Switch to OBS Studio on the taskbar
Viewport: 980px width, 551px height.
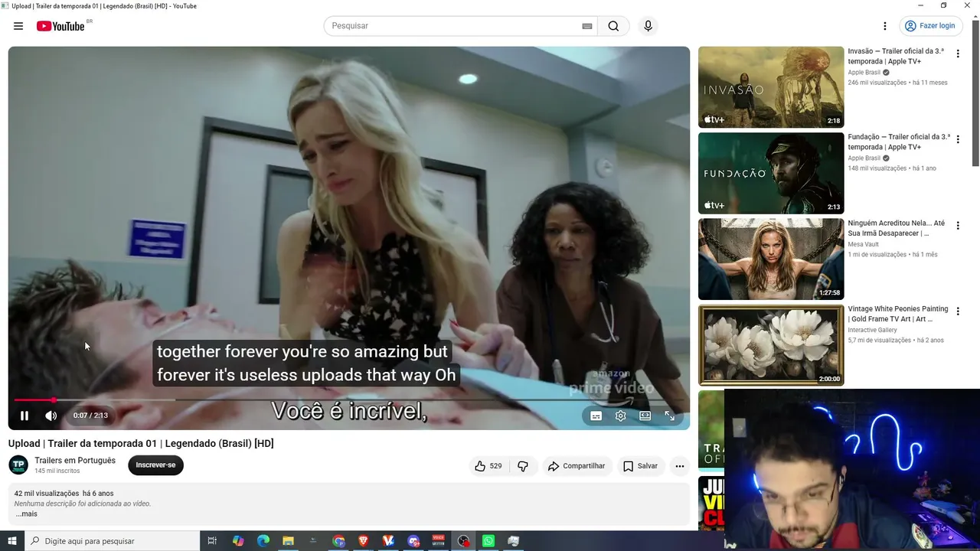coord(463,541)
